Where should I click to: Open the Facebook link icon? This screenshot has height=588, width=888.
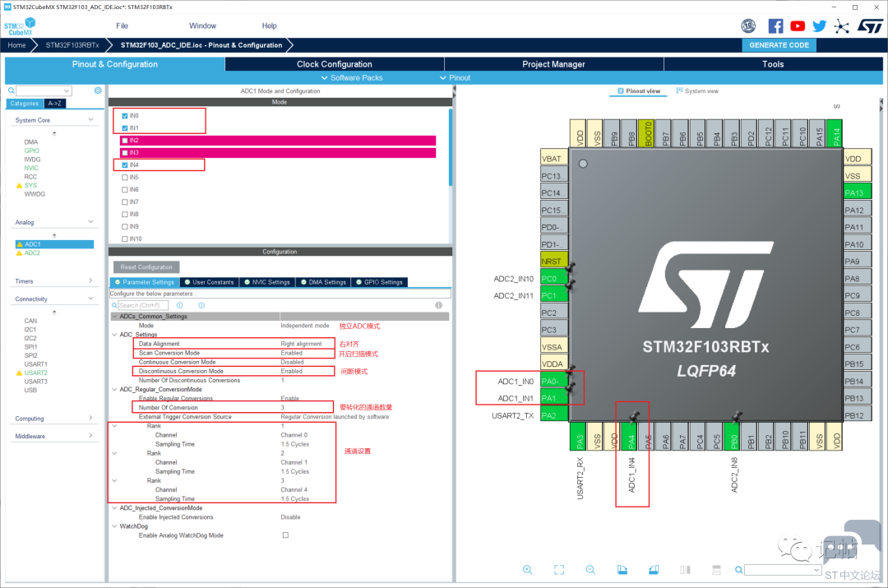[776, 26]
